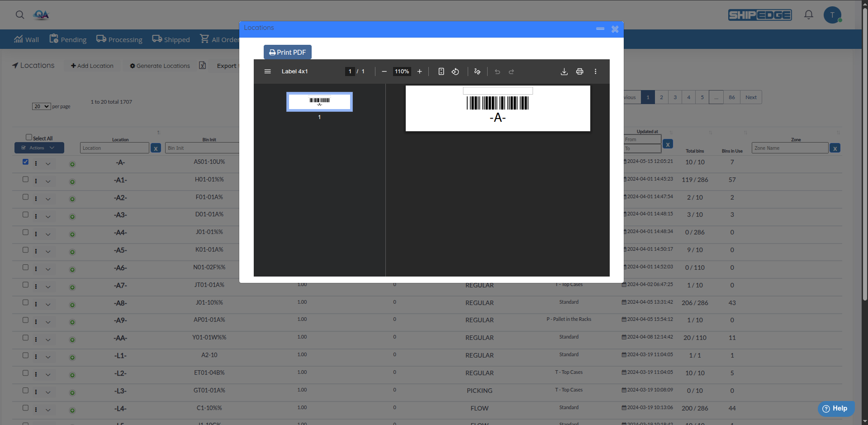The image size is (868, 425).
Task: Tick the checkbox for location -A1-
Action: [x=25, y=179]
